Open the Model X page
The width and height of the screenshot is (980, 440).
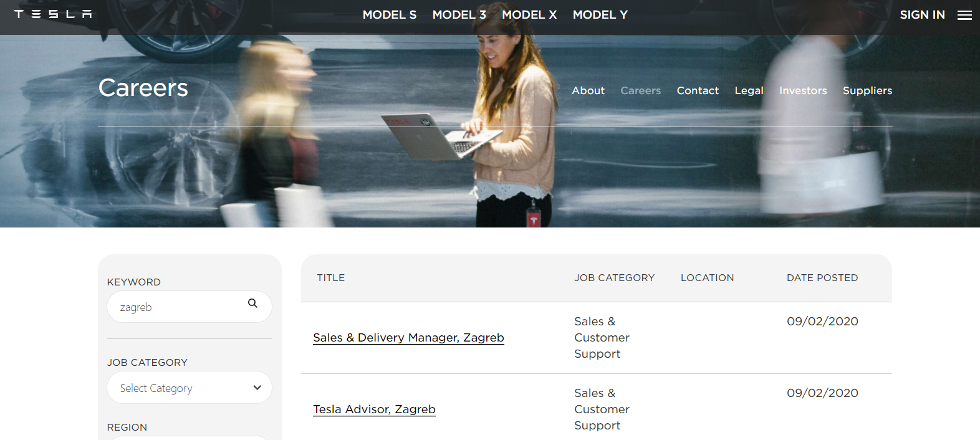[529, 14]
